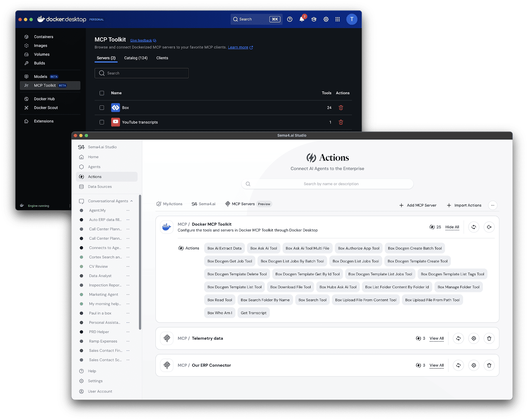528x420 pixels.
Task: Select the MCP Servers tab
Action: (248, 204)
